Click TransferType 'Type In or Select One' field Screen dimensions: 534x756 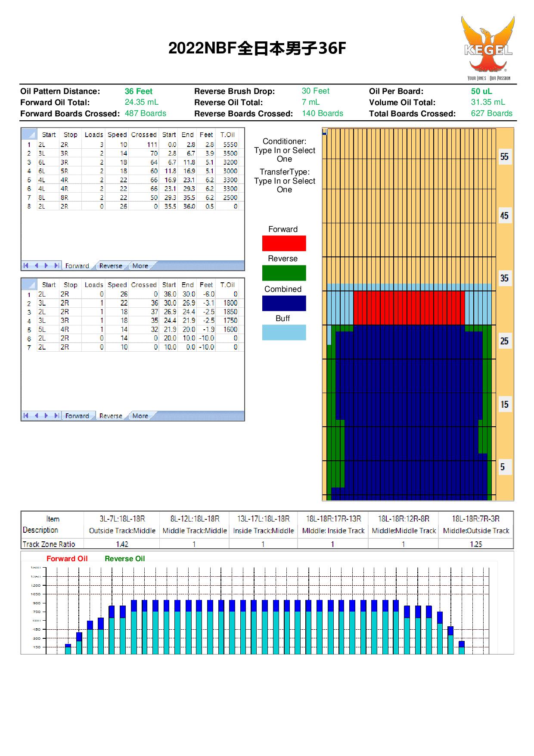285,185
